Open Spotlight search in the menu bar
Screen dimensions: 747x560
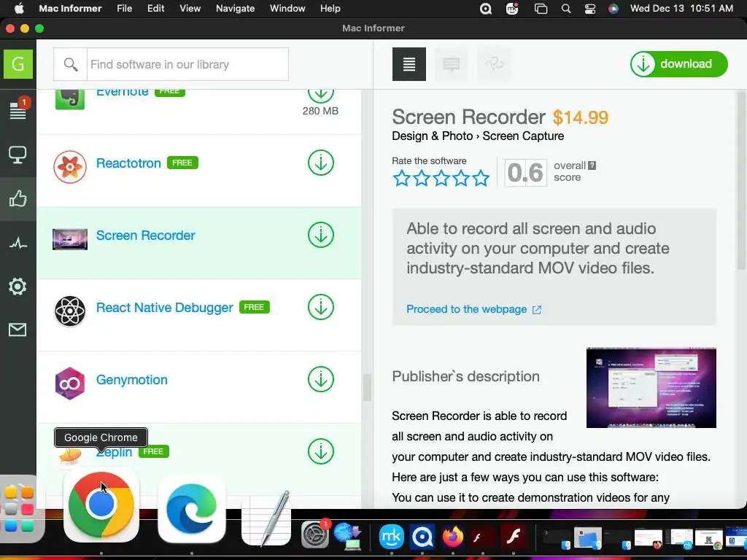pos(566,9)
